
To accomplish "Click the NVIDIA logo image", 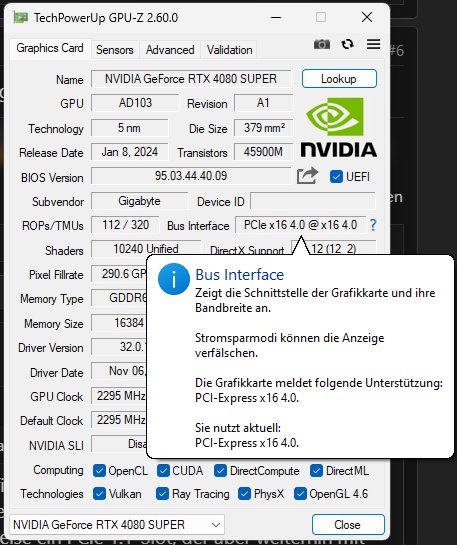I will click(338, 127).
